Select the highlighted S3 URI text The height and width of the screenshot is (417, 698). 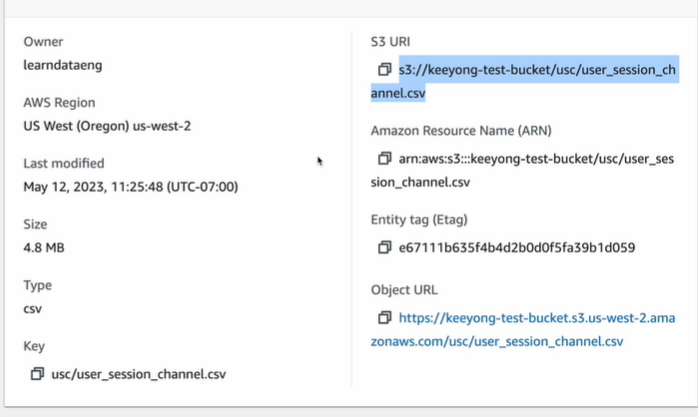coord(524,81)
